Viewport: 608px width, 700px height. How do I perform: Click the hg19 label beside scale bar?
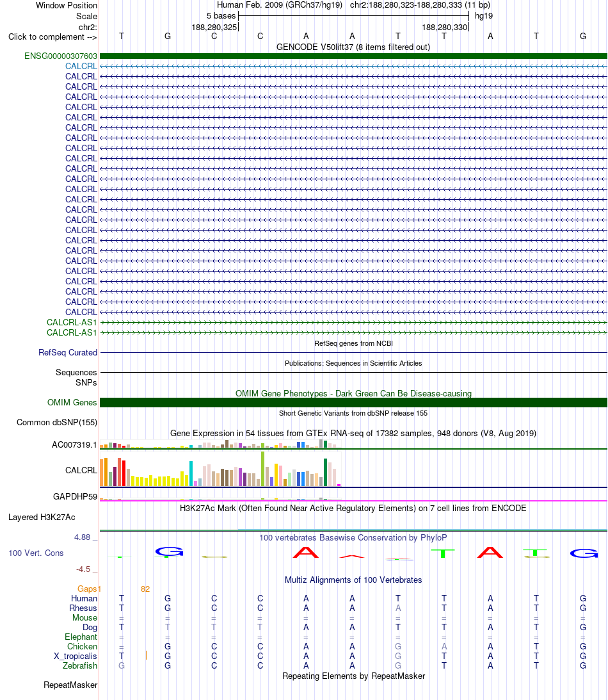coord(484,15)
